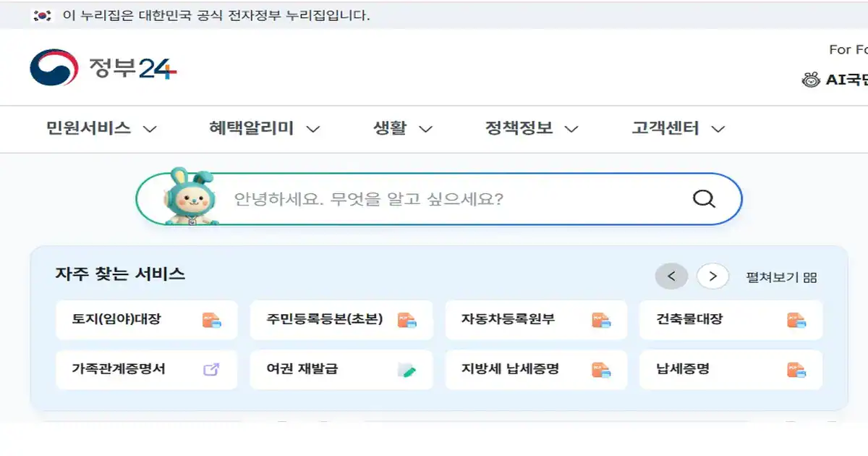
Task: Open the 여권 재발급 service
Action: pos(341,370)
